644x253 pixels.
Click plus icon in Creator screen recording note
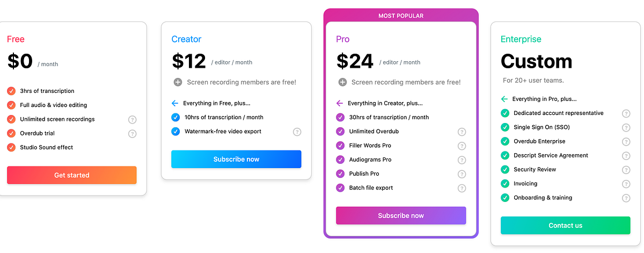pyautogui.click(x=178, y=82)
